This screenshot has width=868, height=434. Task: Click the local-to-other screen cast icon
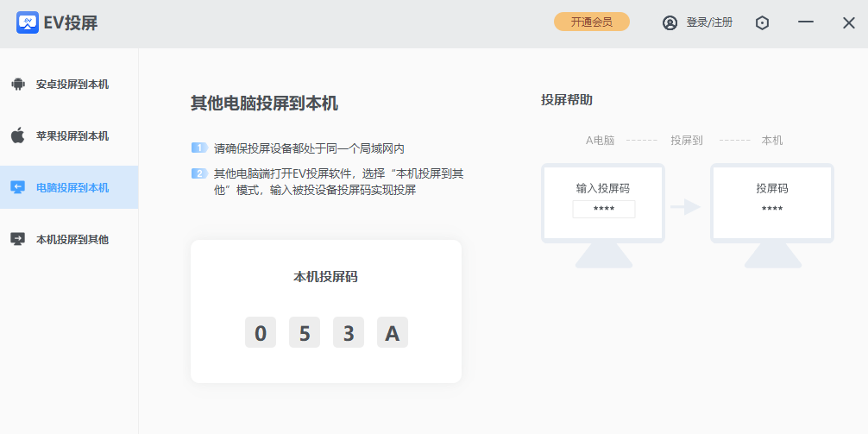(17, 239)
